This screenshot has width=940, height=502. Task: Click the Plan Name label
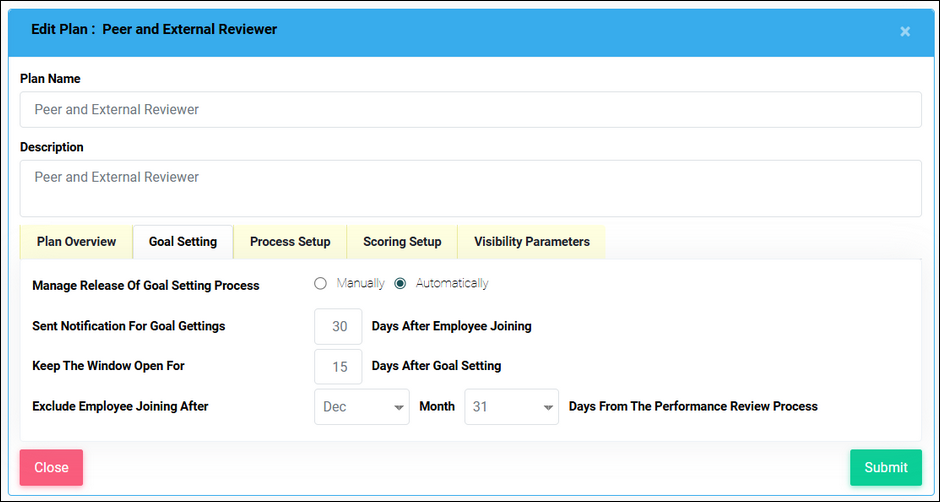(50, 79)
